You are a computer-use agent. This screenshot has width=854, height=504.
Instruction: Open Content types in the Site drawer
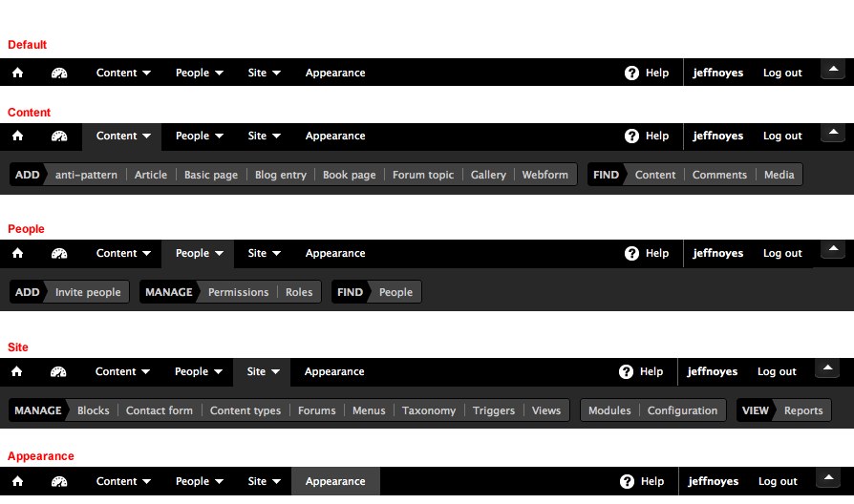point(246,410)
